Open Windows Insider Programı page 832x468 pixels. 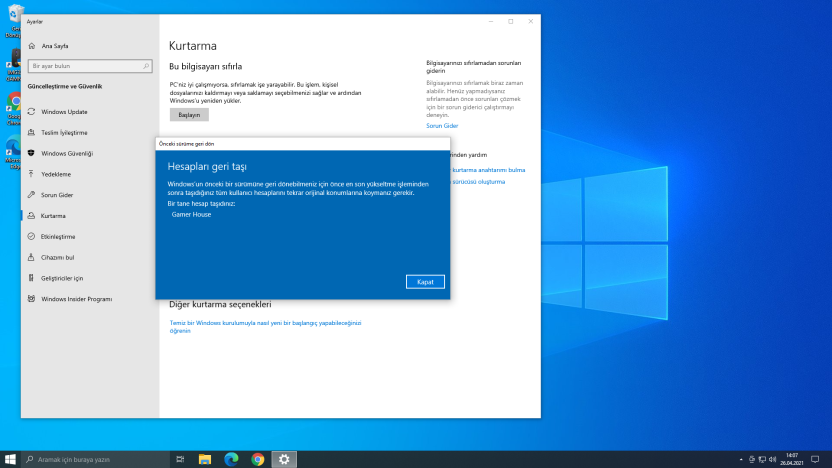coord(76,299)
